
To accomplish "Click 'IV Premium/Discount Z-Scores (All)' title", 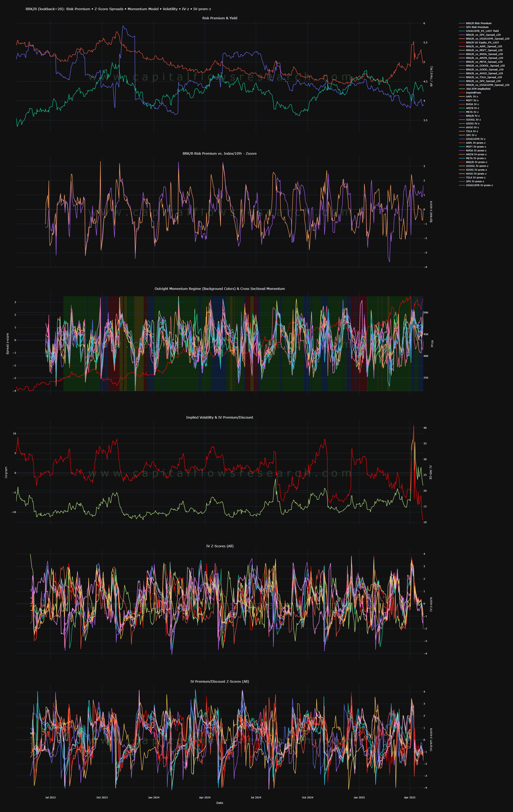I will pyautogui.click(x=220, y=681).
